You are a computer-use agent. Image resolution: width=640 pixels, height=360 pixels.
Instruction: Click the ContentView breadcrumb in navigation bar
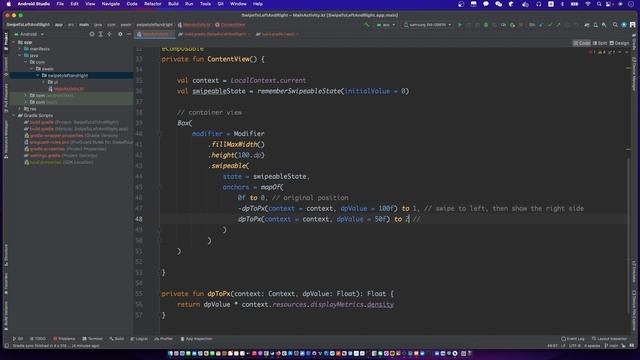tap(230, 25)
